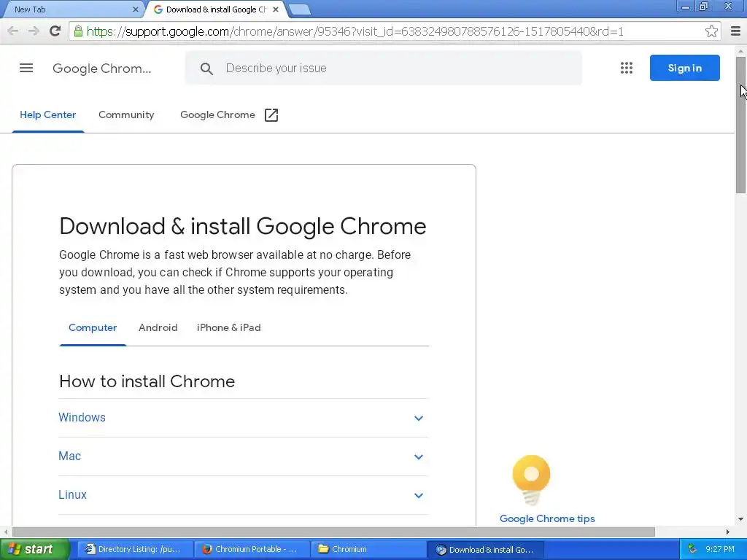This screenshot has height=560, width=747.
Task: Click the scroll right arrow
Action: (x=728, y=532)
